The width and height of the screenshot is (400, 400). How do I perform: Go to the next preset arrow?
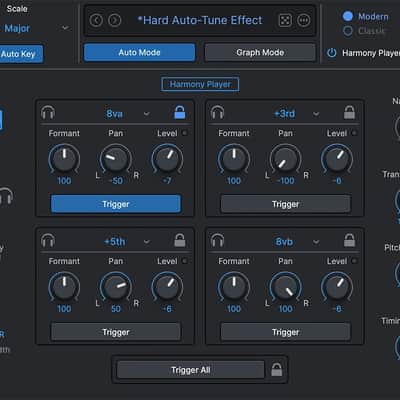pos(115,20)
